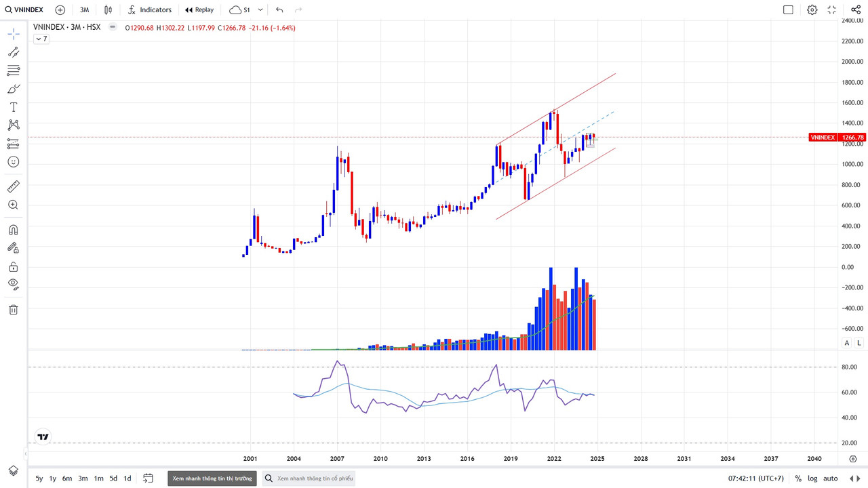Viewport: 868px width, 488px height.
Task: Open the Indicators dialog
Action: tap(149, 9)
